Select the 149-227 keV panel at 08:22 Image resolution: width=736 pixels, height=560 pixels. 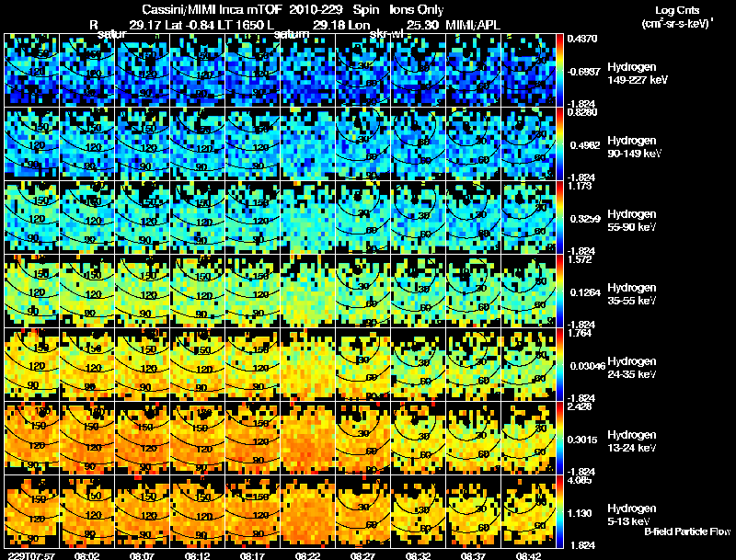(308, 71)
